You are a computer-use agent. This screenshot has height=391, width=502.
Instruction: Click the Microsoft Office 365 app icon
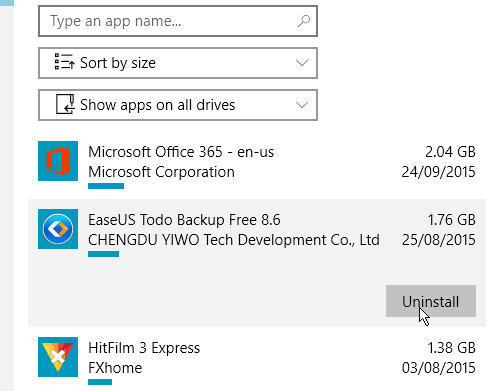(x=58, y=161)
